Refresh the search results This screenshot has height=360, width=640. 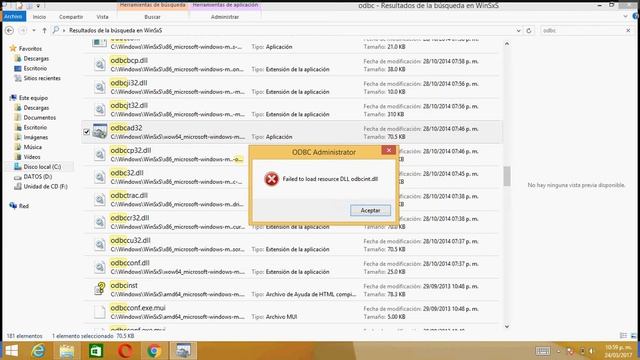pyautogui.click(x=529, y=31)
